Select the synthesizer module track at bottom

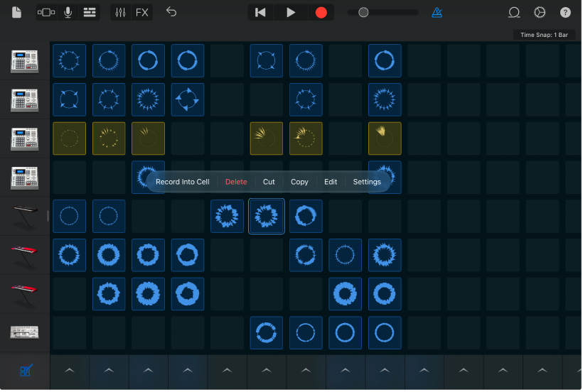[25, 332]
